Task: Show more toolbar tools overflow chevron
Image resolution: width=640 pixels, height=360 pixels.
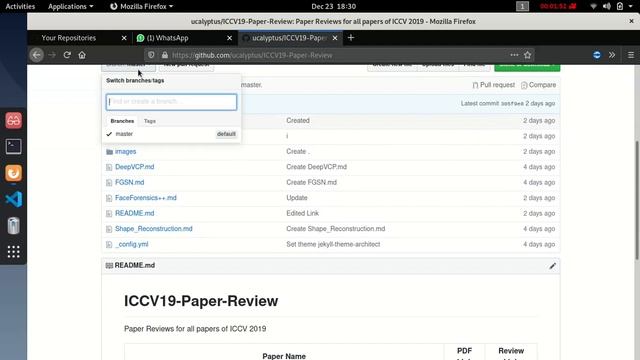Action: coord(612,55)
